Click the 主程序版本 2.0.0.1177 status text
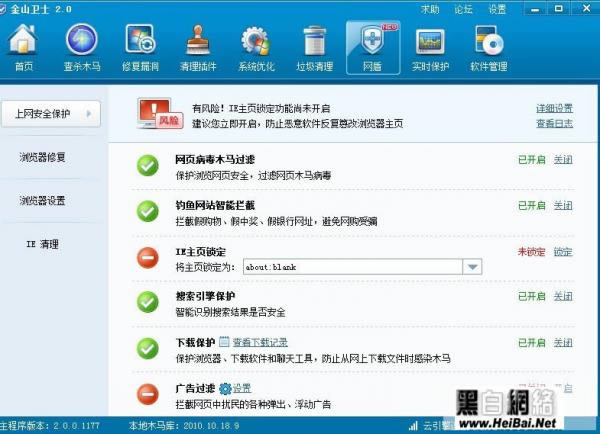 50,426
